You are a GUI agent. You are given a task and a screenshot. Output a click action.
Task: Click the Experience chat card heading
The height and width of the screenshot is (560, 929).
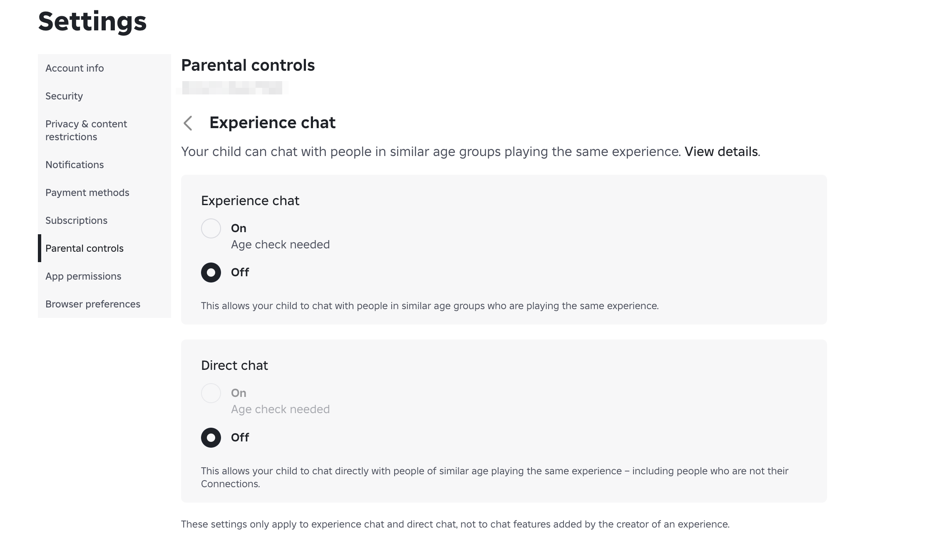[x=250, y=201]
